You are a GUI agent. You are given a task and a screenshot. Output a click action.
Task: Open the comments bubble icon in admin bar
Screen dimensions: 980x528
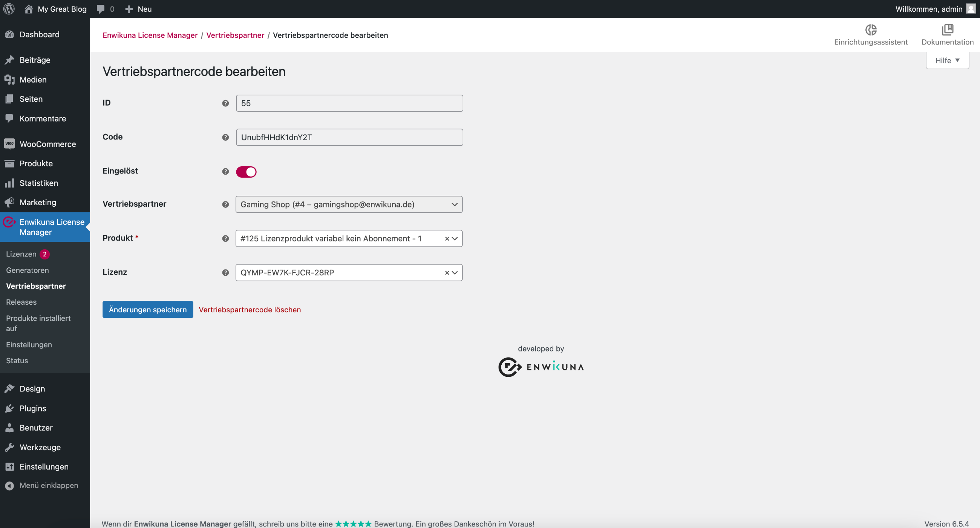(x=100, y=9)
